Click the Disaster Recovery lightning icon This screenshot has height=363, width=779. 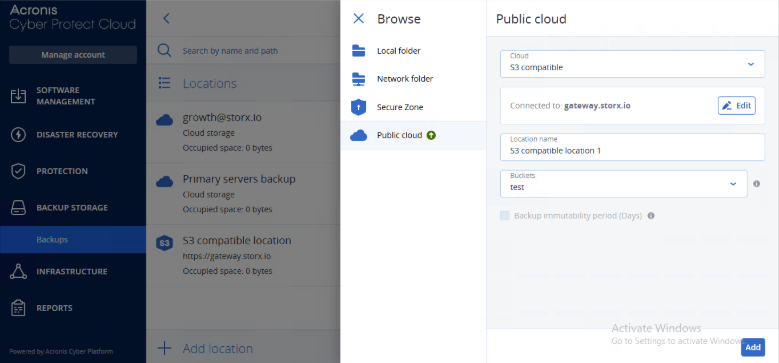[18, 135]
